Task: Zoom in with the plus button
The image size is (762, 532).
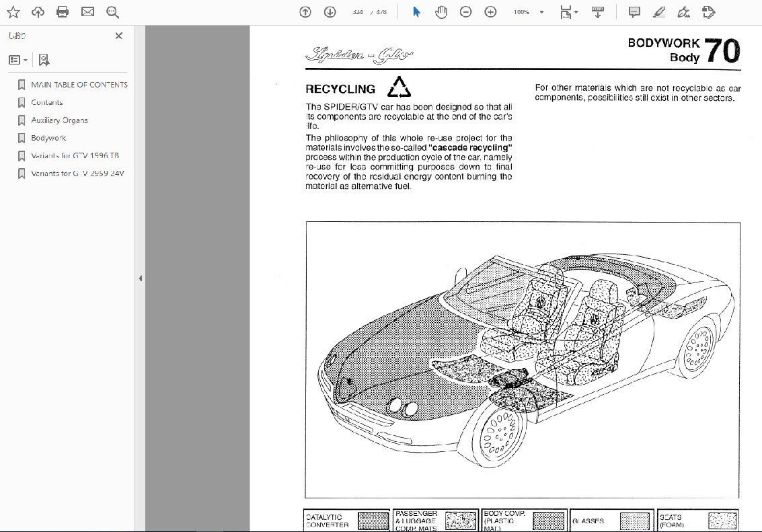Action: [490, 12]
